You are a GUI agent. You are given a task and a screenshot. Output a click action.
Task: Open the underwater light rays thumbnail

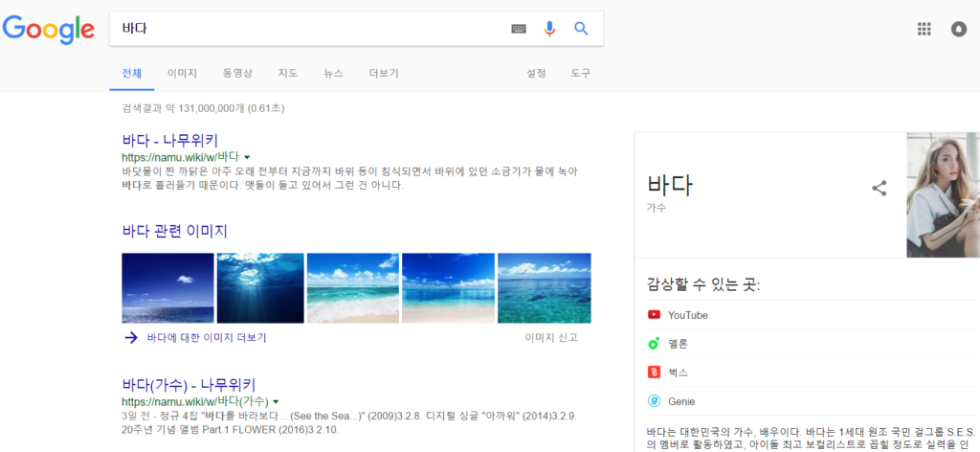pyautogui.click(x=260, y=287)
